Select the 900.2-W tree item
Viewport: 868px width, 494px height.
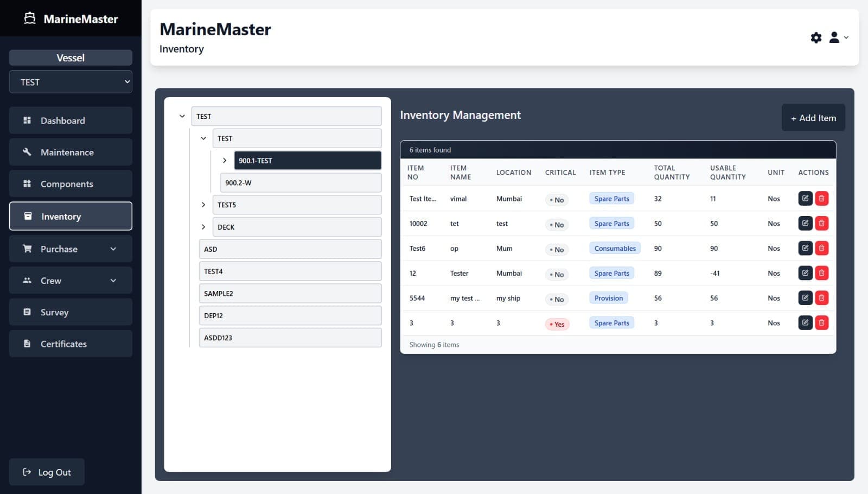pyautogui.click(x=301, y=183)
